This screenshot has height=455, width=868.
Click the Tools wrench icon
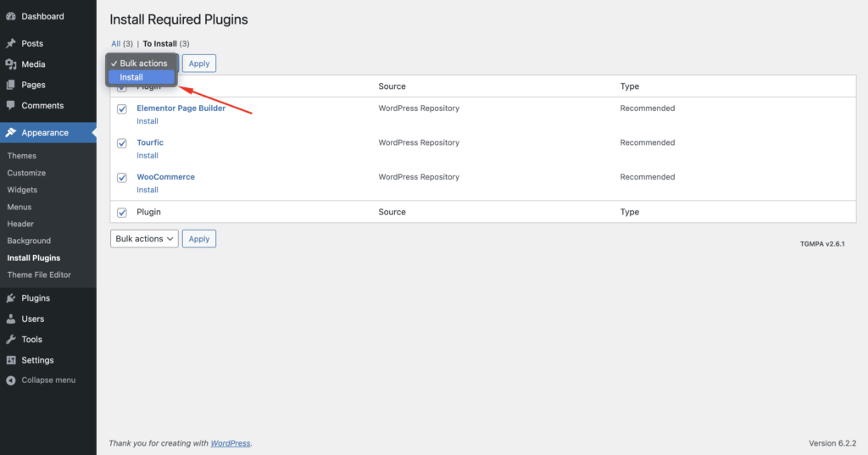pyautogui.click(x=11, y=339)
